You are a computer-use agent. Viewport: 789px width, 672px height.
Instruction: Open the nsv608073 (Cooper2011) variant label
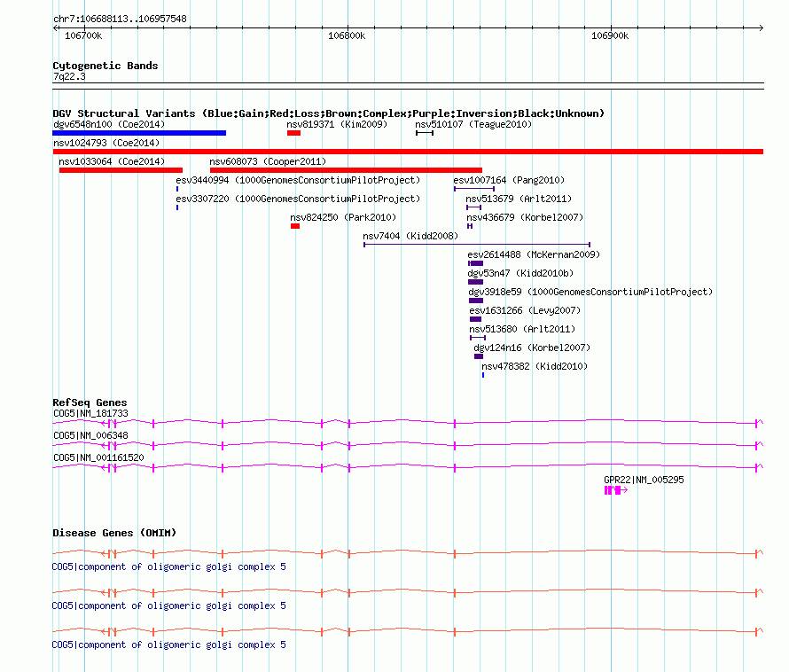click(x=268, y=161)
